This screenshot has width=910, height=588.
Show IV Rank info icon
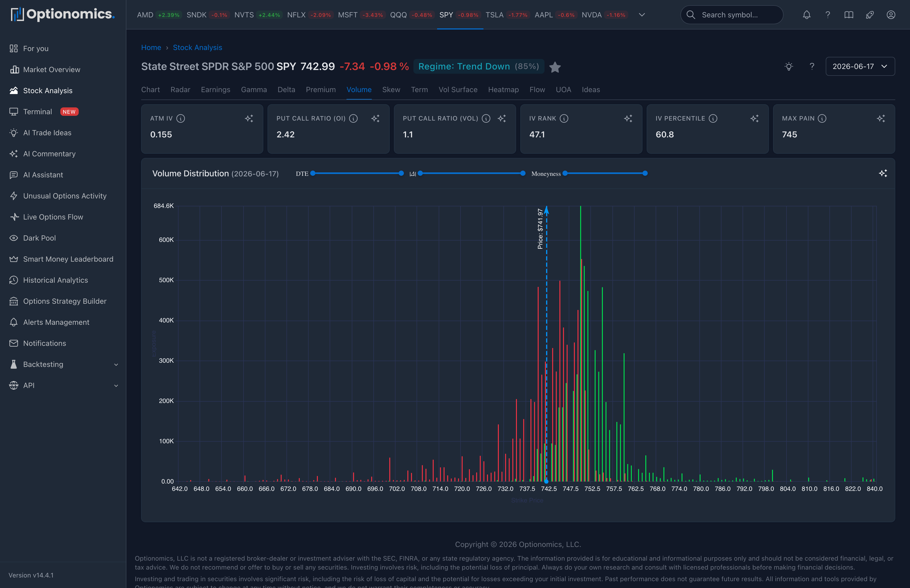pyautogui.click(x=564, y=118)
